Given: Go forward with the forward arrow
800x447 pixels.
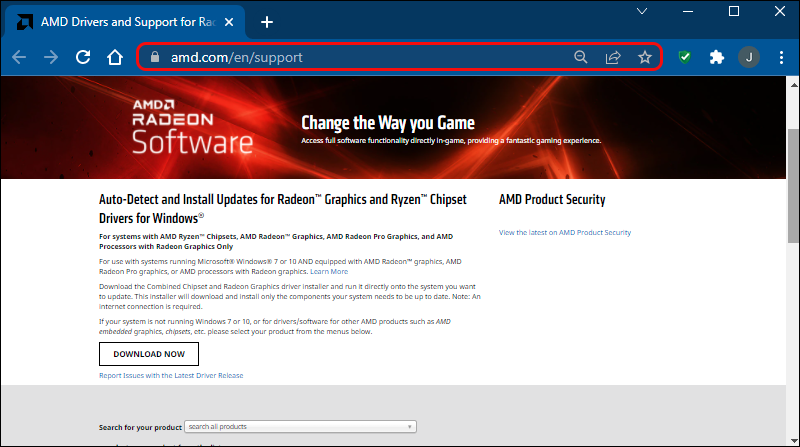Looking at the screenshot, I should 51,57.
